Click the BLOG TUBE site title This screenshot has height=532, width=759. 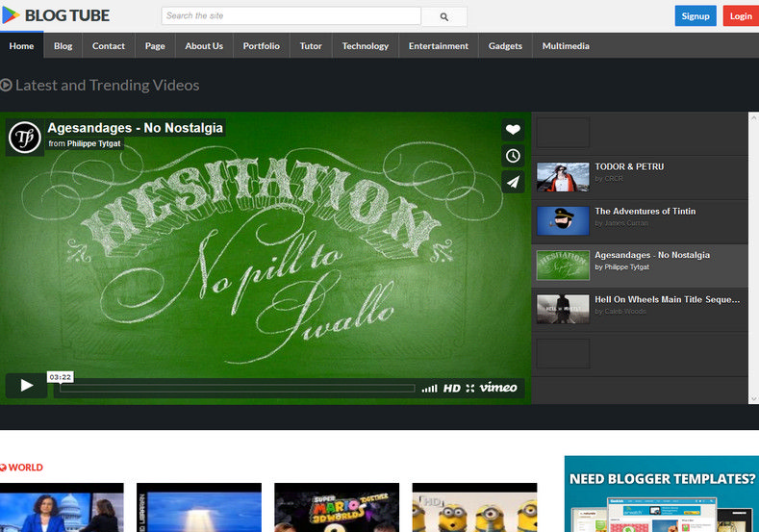[67, 15]
